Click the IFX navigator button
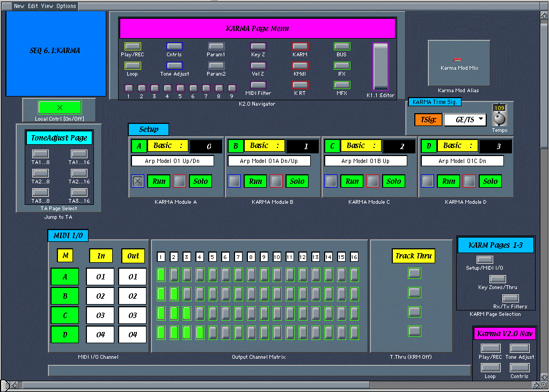549x392 pixels. click(x=342, y=65)
